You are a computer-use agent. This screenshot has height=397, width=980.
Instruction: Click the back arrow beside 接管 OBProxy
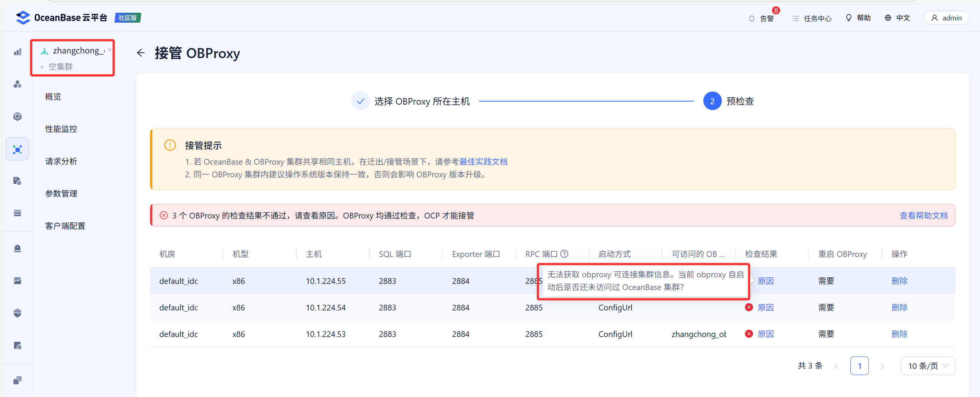141,53
